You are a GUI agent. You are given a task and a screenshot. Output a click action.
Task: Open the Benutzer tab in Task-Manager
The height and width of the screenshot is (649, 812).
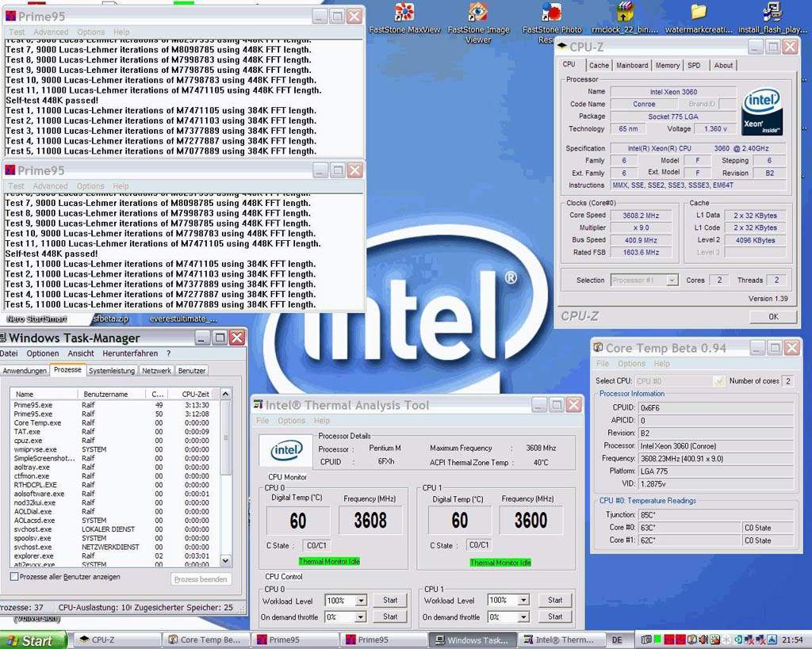pyautogui.click(x=192, y=371)
